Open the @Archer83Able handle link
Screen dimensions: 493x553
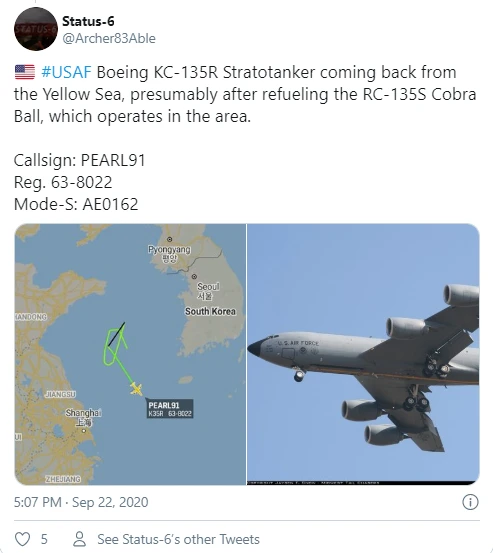(109, 38)
